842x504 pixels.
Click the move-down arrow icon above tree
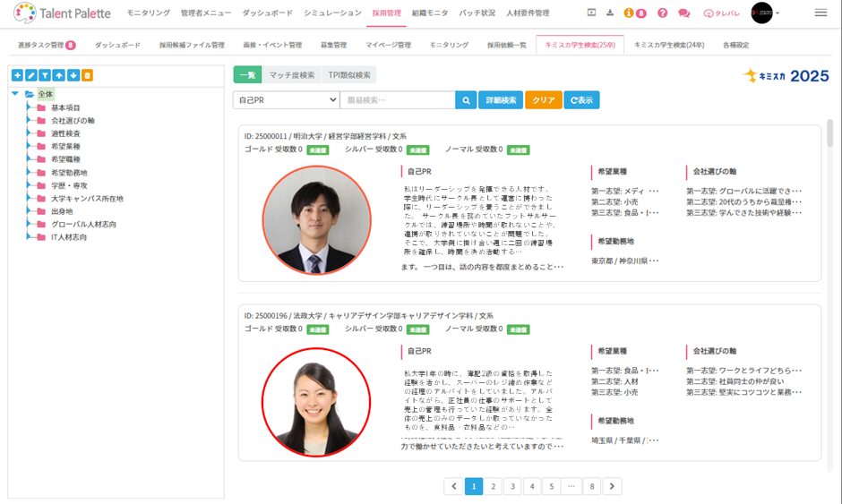pyautogui.click(x=73, y=76)
